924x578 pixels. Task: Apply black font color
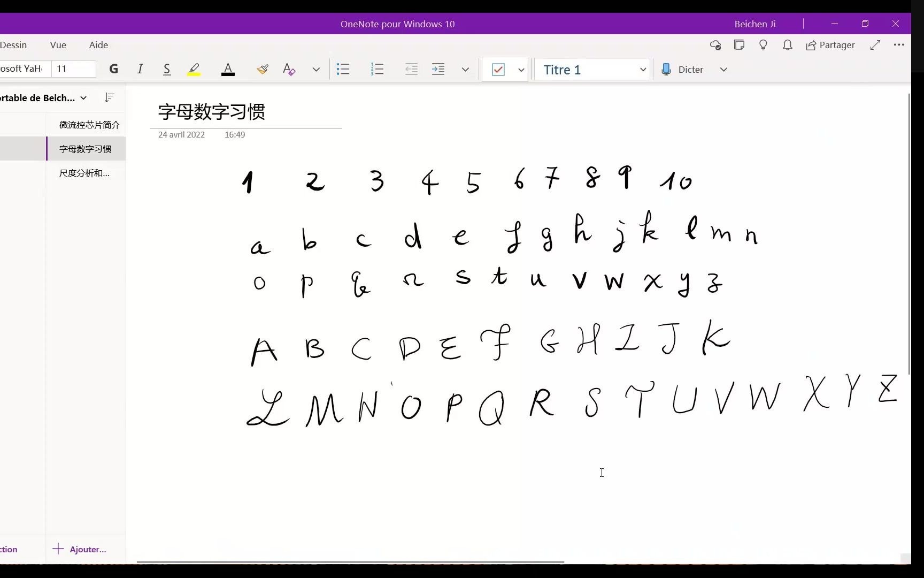tap(228, 69)
